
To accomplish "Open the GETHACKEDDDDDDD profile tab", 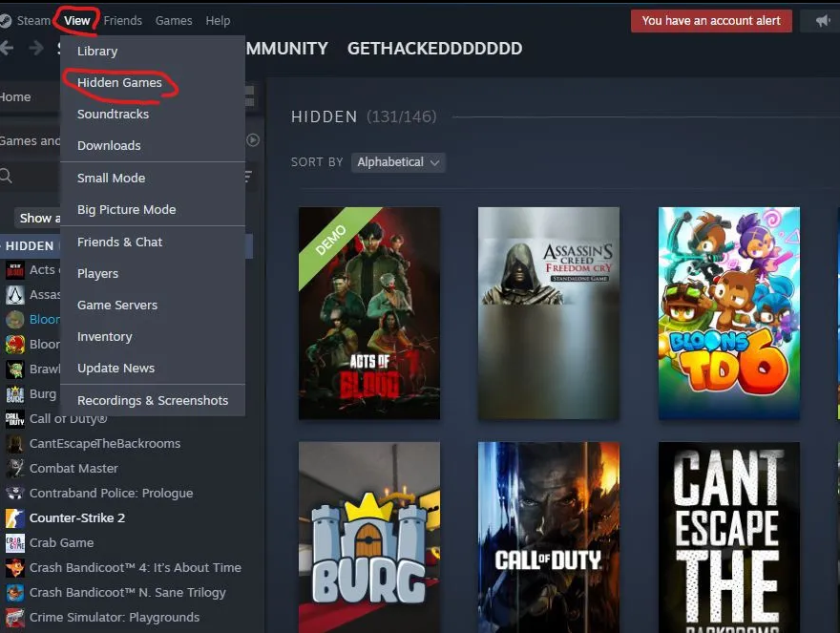I will [434, 49].
